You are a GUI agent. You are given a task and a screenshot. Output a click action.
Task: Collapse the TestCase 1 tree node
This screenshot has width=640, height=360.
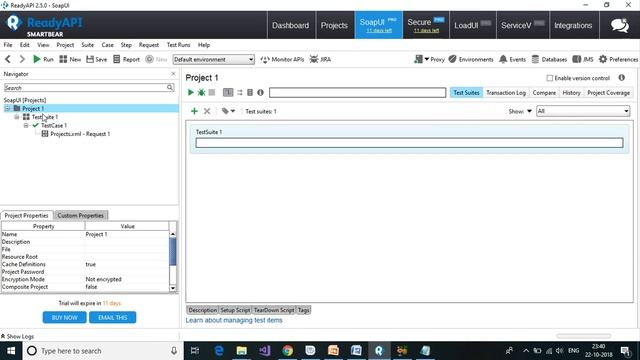click(26, 126)
